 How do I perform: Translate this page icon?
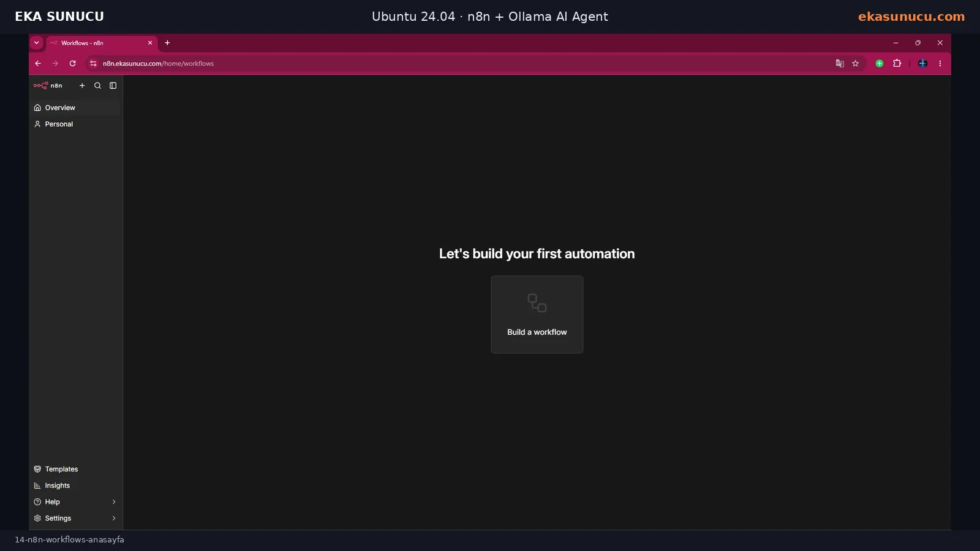coord(840,64)
